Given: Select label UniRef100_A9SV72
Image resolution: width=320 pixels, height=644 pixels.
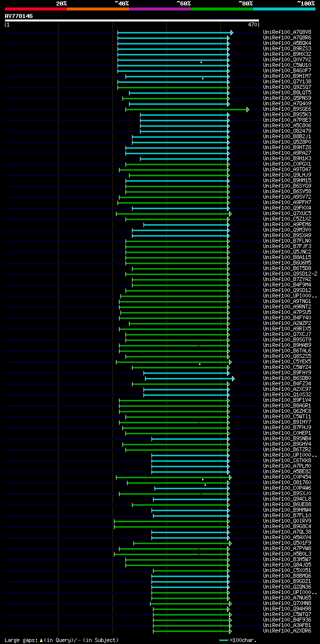Looking at the screenshot, I should point(287,197).
